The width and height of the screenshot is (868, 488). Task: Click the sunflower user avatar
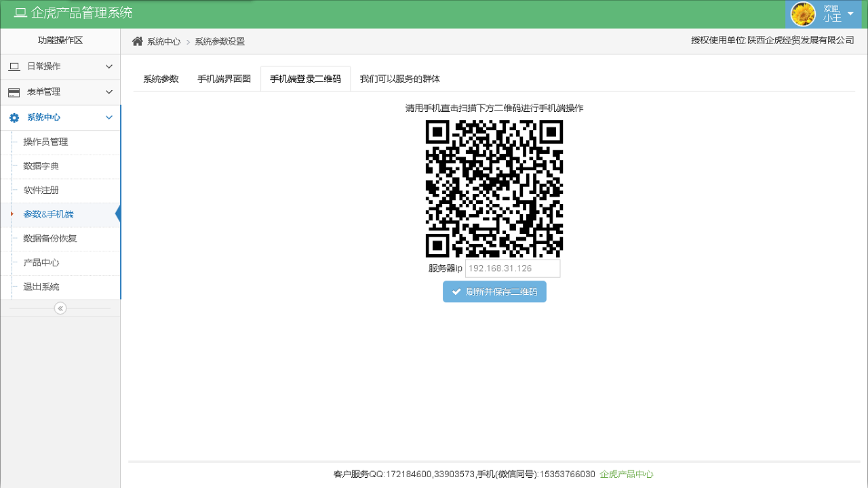[x=803, y=14]
